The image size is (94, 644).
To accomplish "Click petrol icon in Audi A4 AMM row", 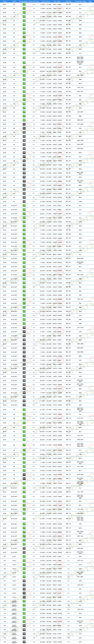I will pos(24,79).
